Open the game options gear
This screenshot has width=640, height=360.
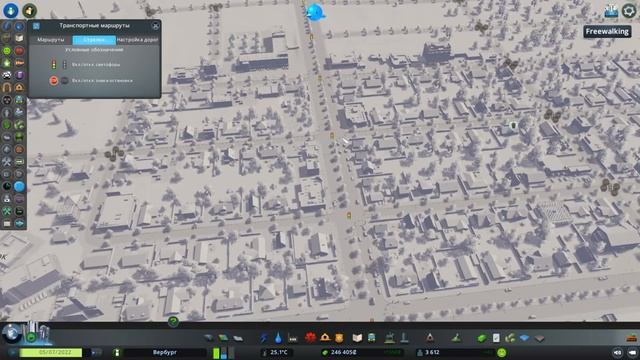[x=629, y=10]
